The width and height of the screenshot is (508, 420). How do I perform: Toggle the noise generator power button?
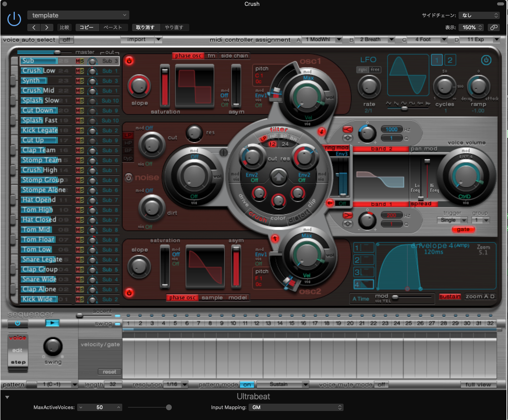(129, 178)
